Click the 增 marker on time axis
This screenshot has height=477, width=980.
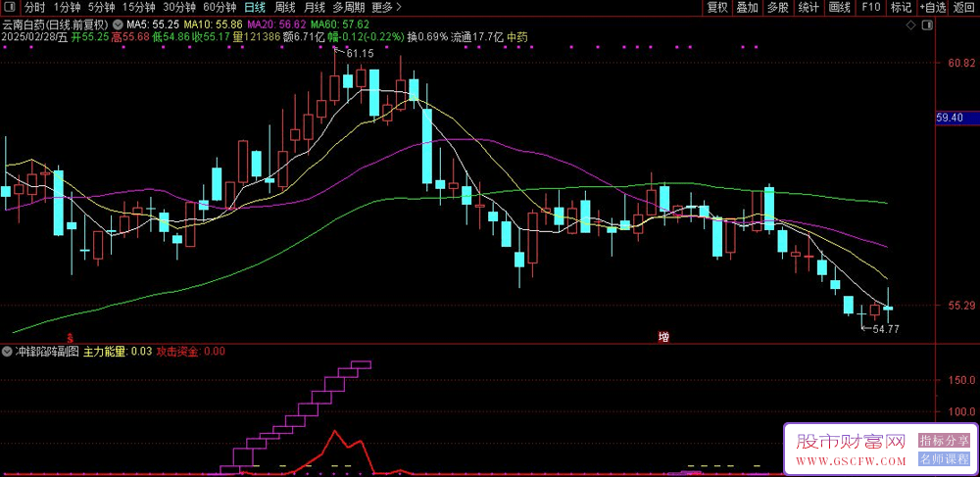pos(663,337)
